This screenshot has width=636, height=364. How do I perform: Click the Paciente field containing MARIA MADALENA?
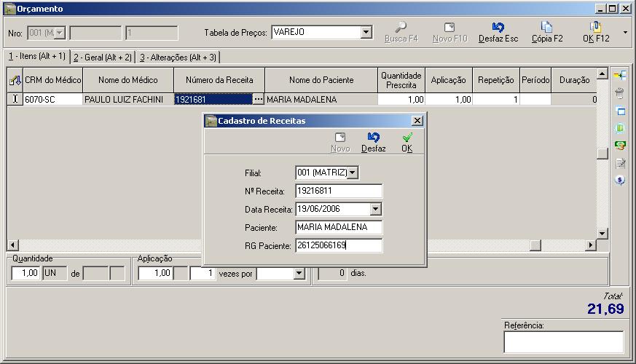(339, 227)
